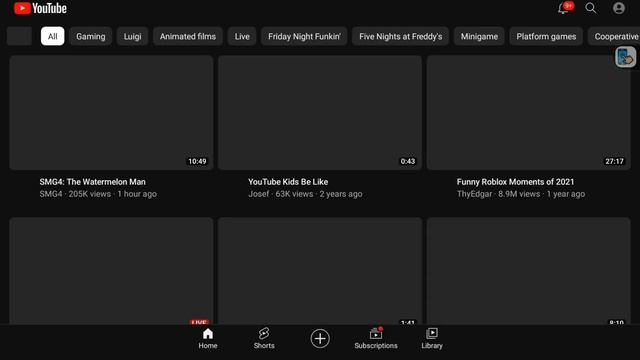Select the Platform games chip
Screen dimensions: 640x360
coord(546,36)
